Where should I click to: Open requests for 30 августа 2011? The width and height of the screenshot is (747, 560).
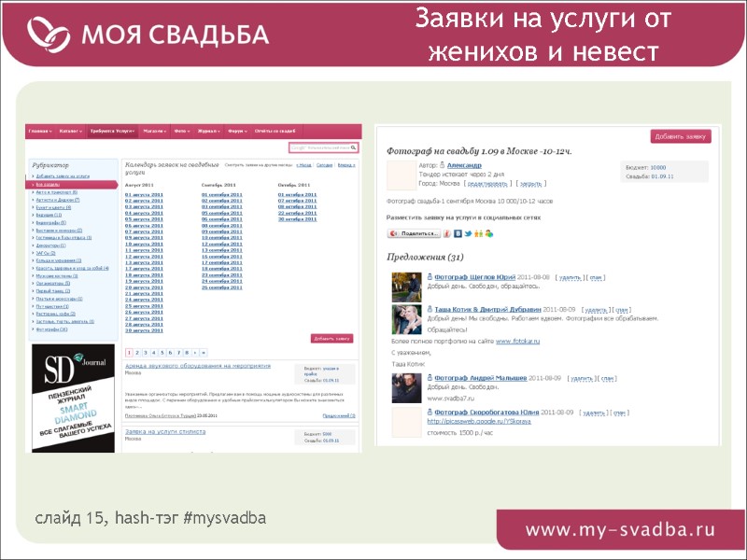coord(144,330)
